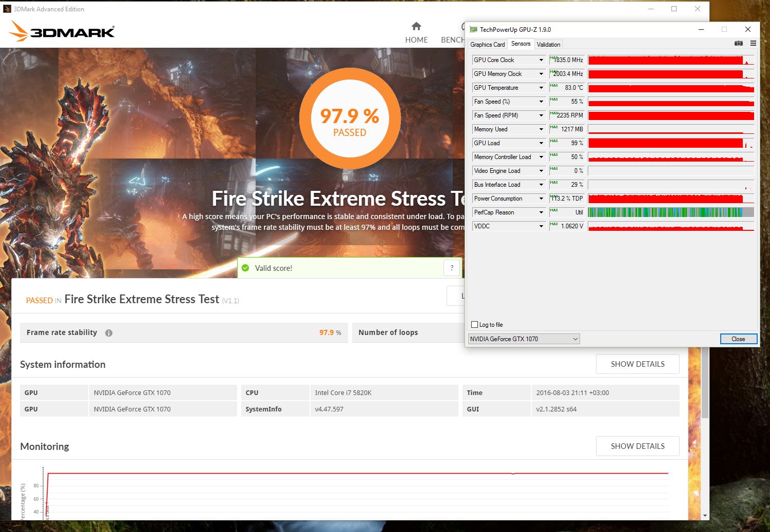Open the Memory Controller Load dropdown
The height and width of the screenshot is (532, 770).
click(x=541, y=157)
